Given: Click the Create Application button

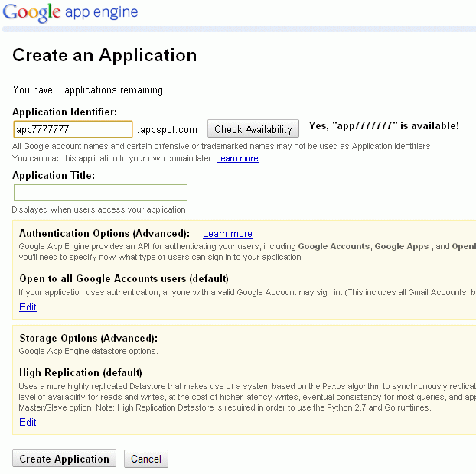Looking at the screenshot, I should click(64, 458).
